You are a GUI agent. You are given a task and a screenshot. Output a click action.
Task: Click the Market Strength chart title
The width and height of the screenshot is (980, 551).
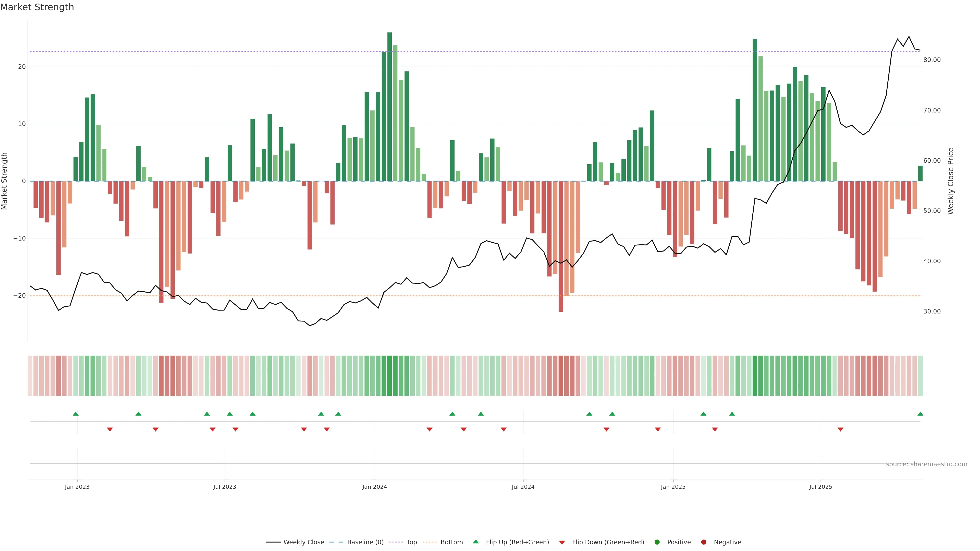pyautogui.click(x=37, y=7)
